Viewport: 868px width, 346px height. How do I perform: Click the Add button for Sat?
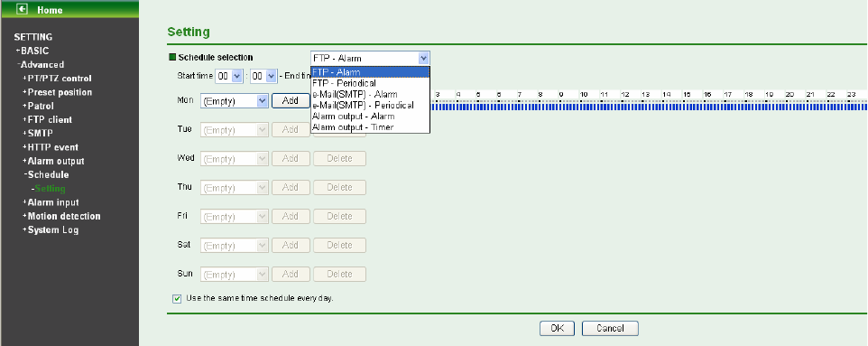point(290,245)
